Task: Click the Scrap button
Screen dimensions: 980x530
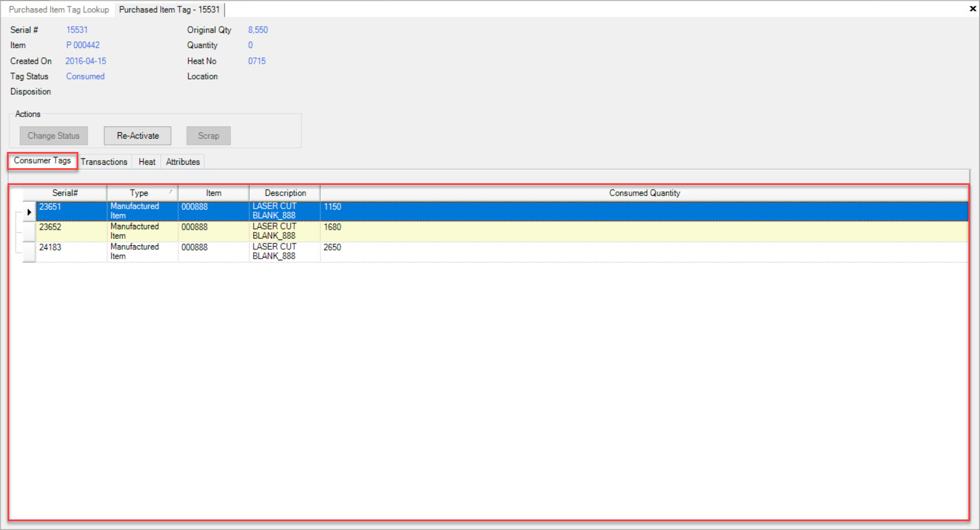Action: pyautogui.click(x=208, y=136)
